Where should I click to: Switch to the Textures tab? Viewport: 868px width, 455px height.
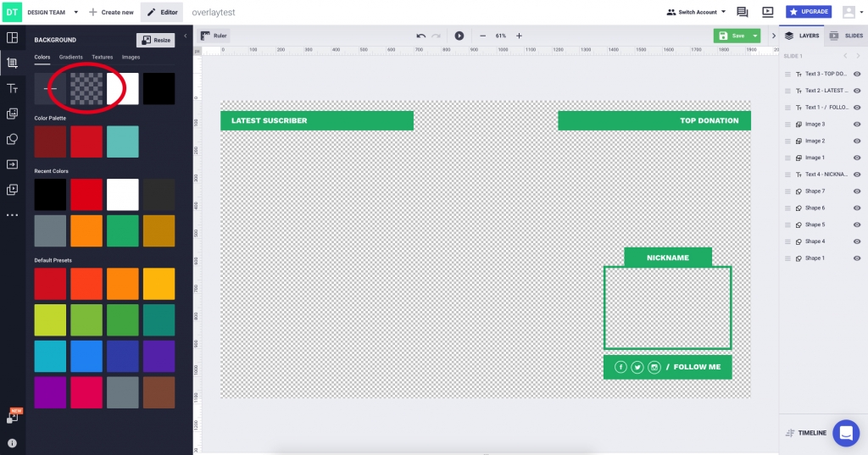tap(102, 57)
